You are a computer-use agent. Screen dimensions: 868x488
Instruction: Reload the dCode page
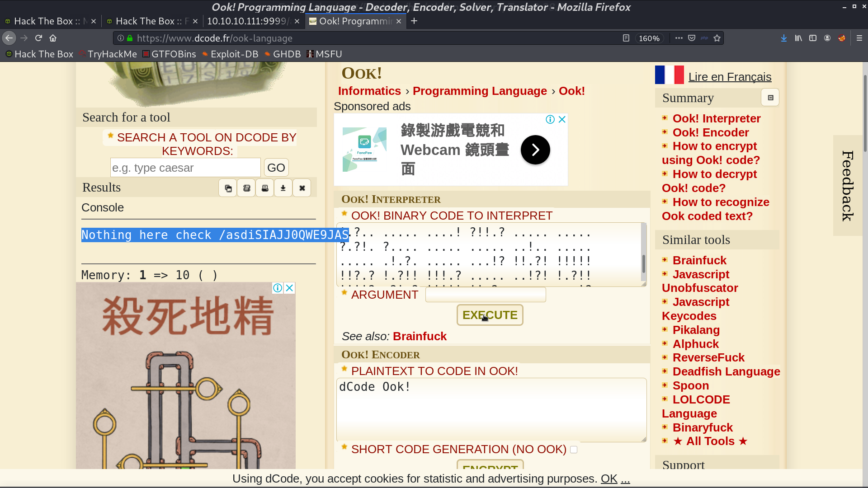pos(39,38)
